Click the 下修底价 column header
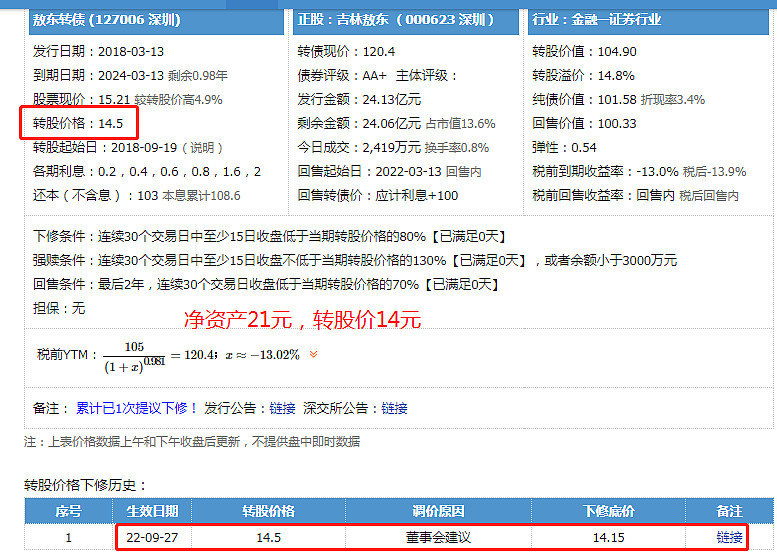 coord(609,511)
